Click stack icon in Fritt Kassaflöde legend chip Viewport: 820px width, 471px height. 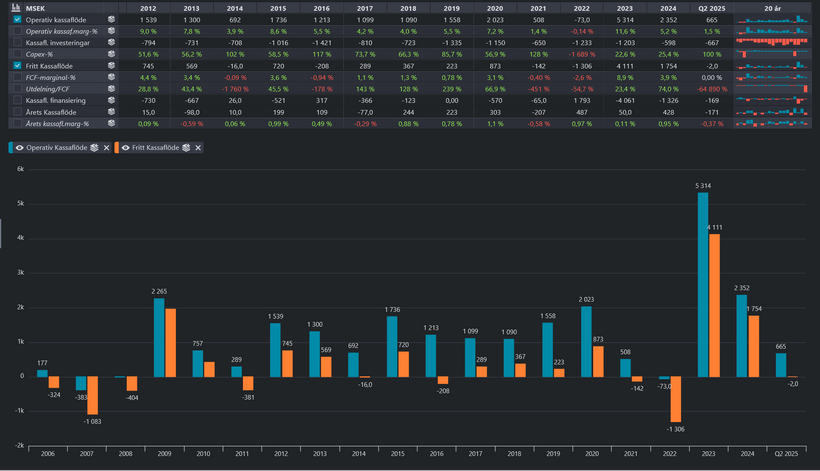pyautogui.click(x=185, y=147)
